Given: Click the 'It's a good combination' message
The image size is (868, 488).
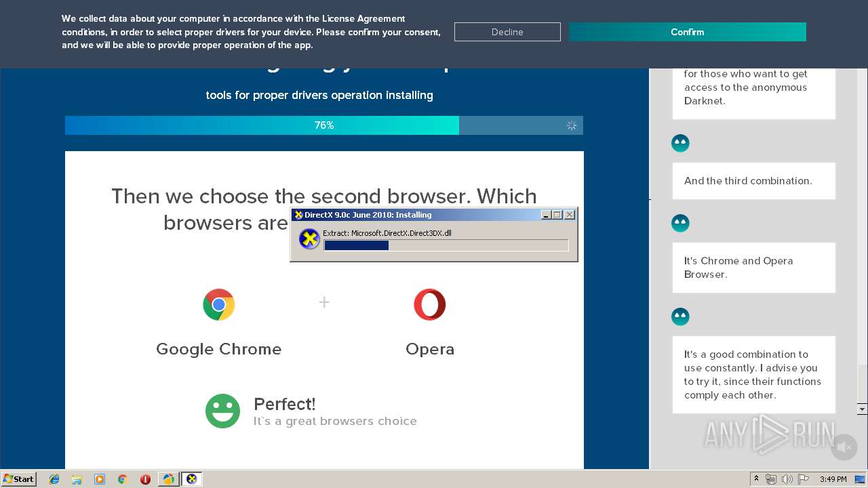Looking at the screenshot, I should point(753,375).
